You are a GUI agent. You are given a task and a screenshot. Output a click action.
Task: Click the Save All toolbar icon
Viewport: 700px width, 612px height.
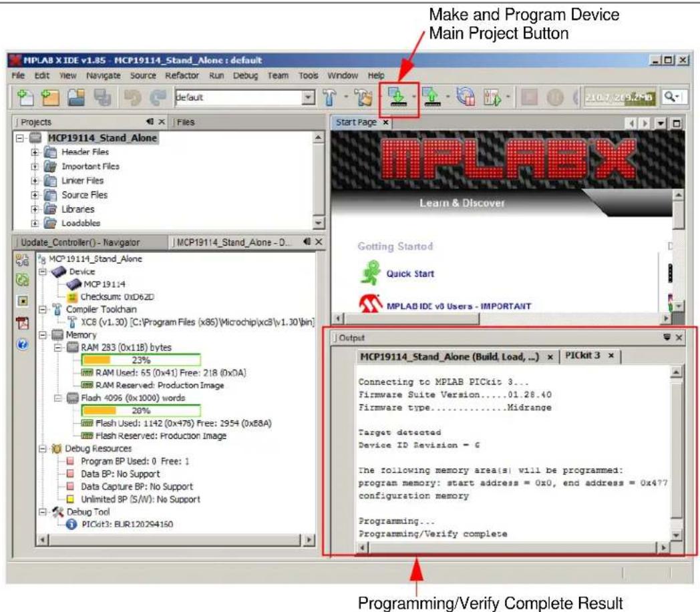click(102, 97)
